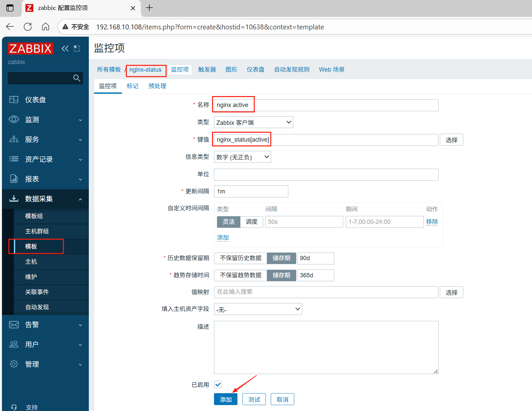Open the 类型 Zabbix 客户端 dropdown
The height and width of the screenshot is (411, 532).
click(254, 122)
